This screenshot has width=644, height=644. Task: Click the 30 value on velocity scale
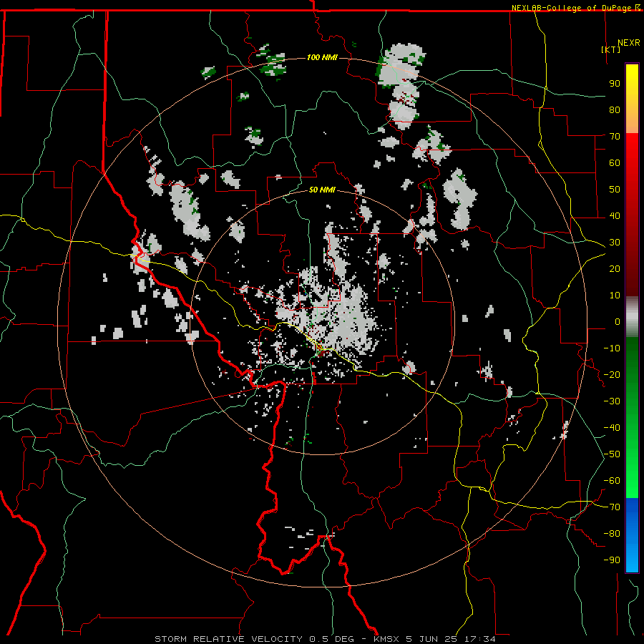pyautogui.click(x=615, y=243)
